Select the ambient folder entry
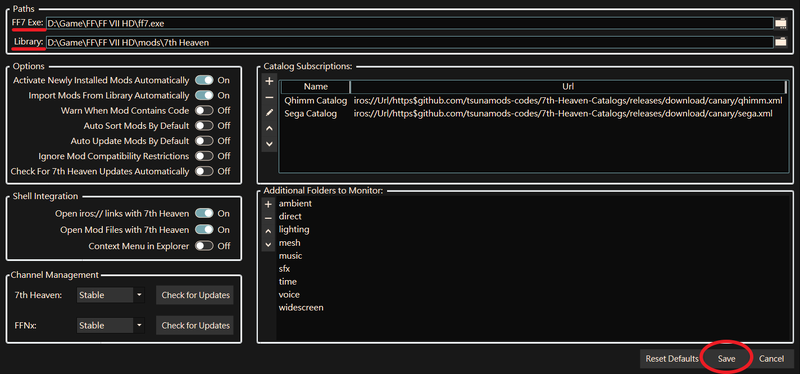The height and width of the screenshot is (374, 800). [x=295, y=204]
